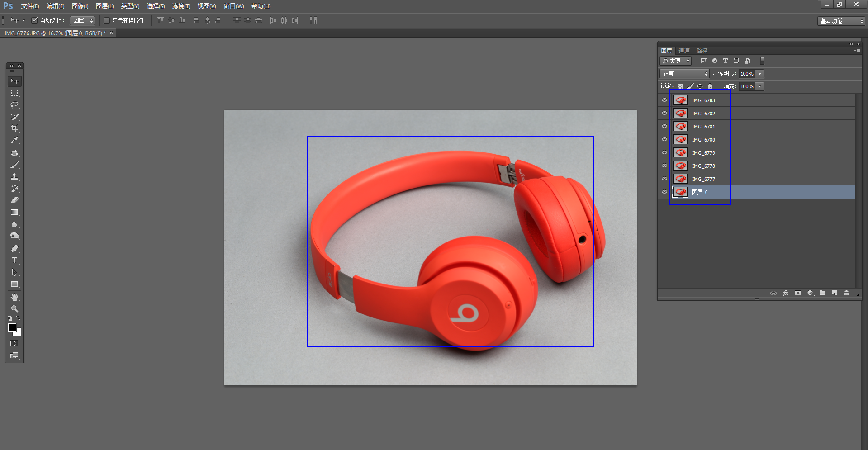Screen dimensions: 868x450
Task: Hide the IMG_6782 layer
Action: (x=664, y=114)
